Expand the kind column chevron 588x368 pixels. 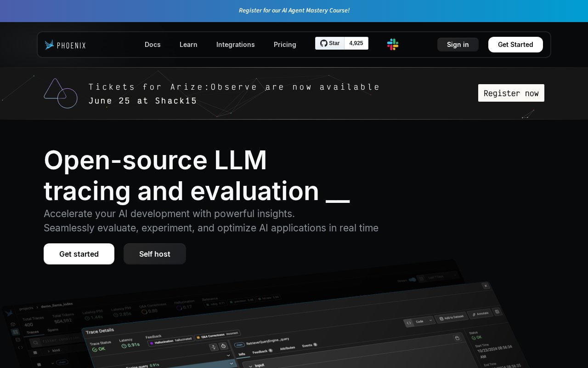tap(49, 351)
